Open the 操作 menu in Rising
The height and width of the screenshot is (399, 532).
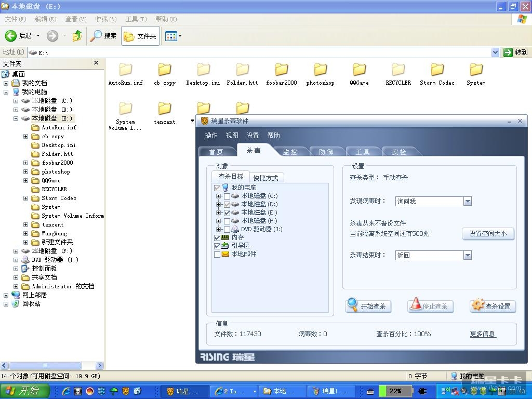point(211,136)
